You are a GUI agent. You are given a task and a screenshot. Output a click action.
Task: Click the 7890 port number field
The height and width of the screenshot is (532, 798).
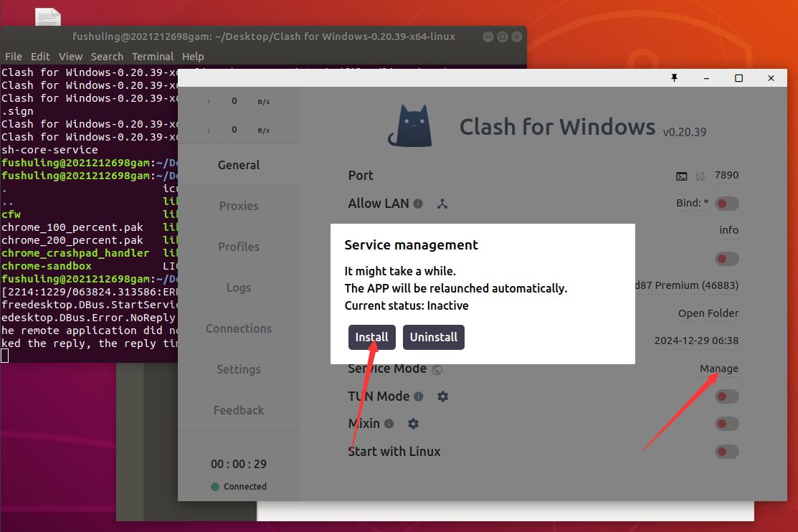pyautogui.click(x=726, y=175)
